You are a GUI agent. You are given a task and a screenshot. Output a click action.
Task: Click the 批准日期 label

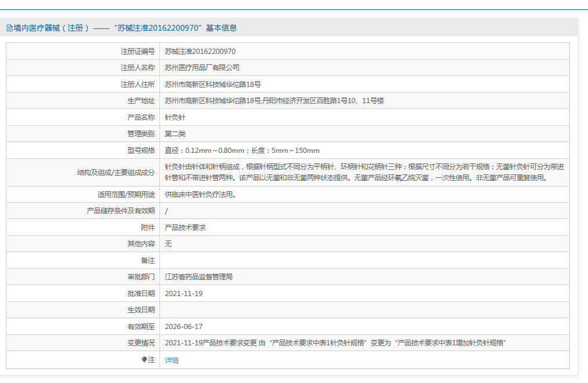(141, 294)
